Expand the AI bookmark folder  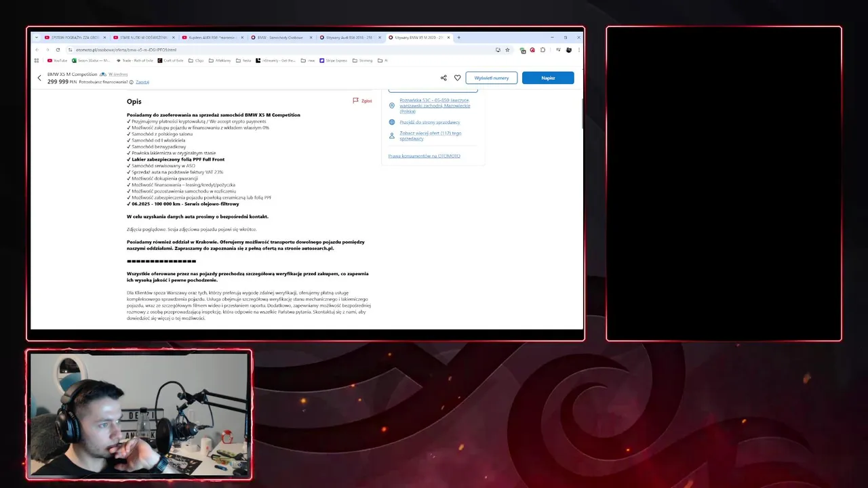coord(382,60)
